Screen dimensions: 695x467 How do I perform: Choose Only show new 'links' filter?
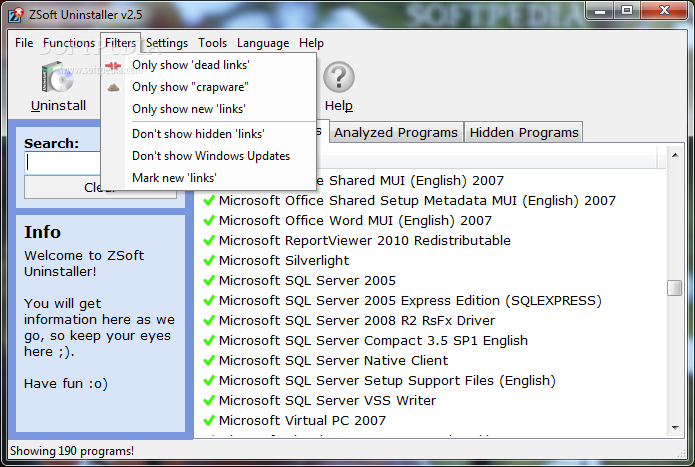(x=208, y=109)
